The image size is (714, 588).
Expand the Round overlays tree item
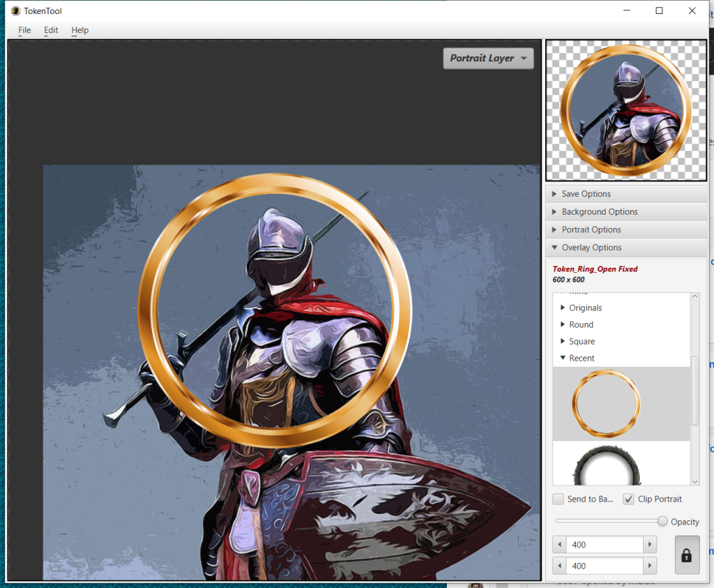tap(563, 325)
